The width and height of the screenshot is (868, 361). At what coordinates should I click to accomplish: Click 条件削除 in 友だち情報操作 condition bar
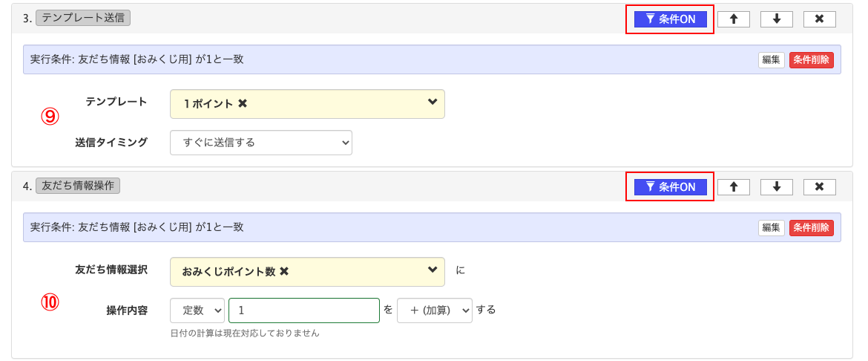click(x=812, y=228)
